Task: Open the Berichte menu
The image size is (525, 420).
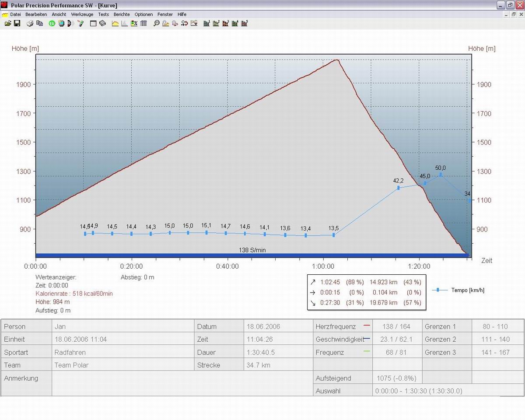Action: coord(122,14)
